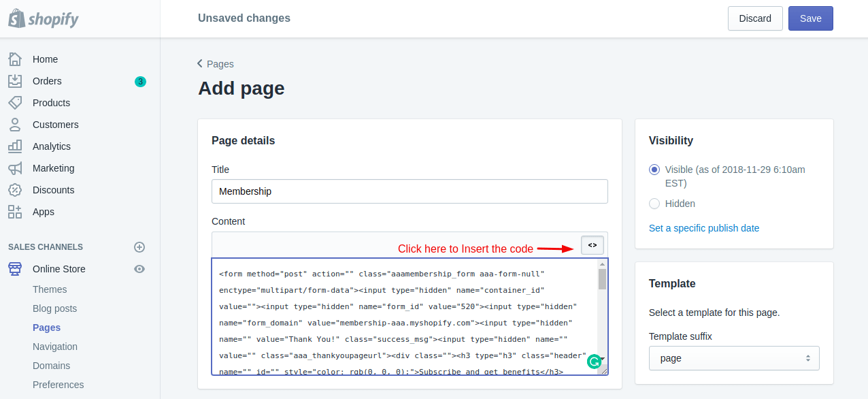Click the Customers person icon

15,125
